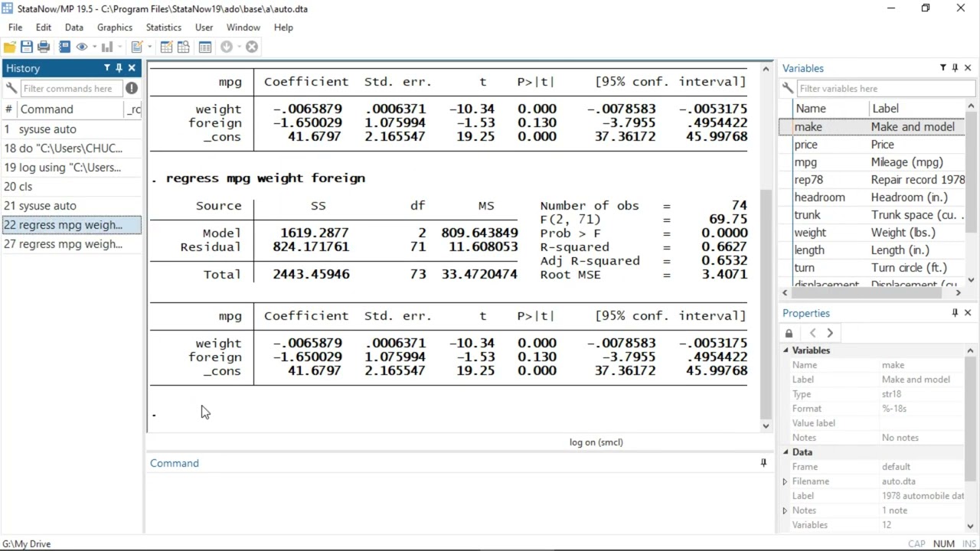Select history command 20 cls
Image resolution: width=980 pixels, height=551 pixels.
tap(71, 187)
